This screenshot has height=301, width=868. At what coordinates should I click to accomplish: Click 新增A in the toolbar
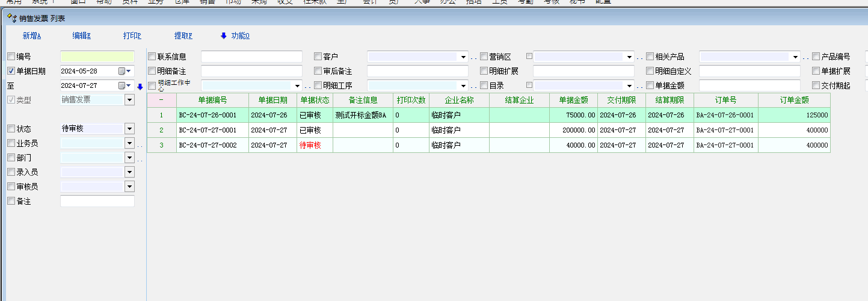[32, 36]
